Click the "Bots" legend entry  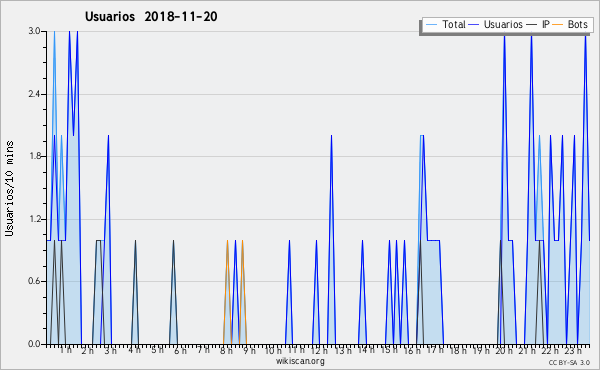point(577,24)
